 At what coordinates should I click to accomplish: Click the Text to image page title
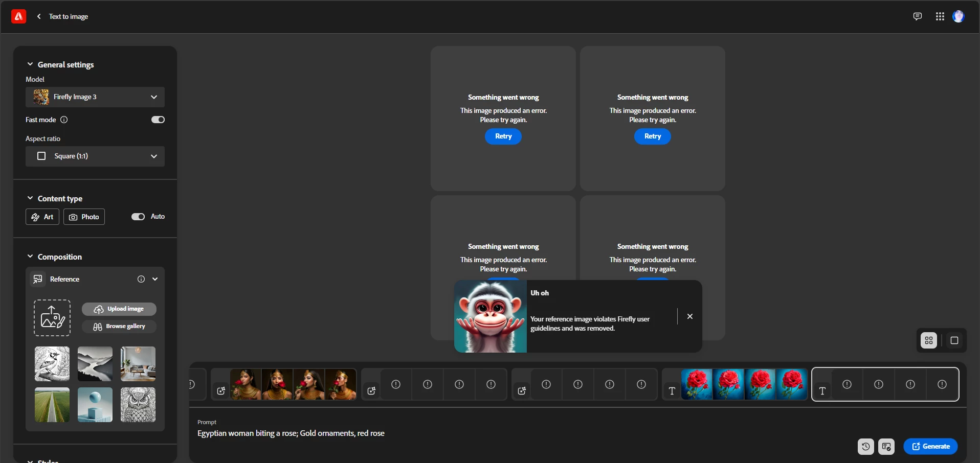[69, 16]
